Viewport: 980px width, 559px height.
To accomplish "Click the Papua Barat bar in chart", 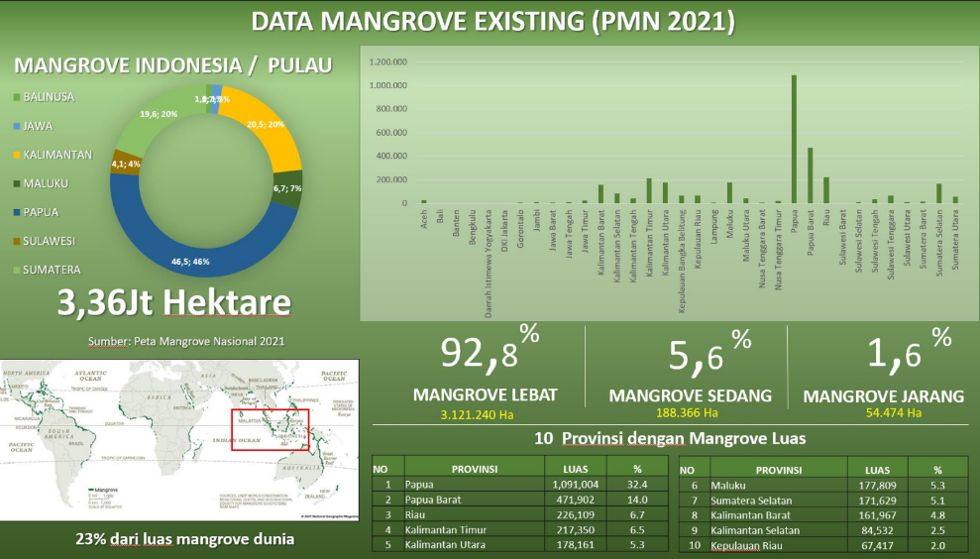I will pos(810,175).
